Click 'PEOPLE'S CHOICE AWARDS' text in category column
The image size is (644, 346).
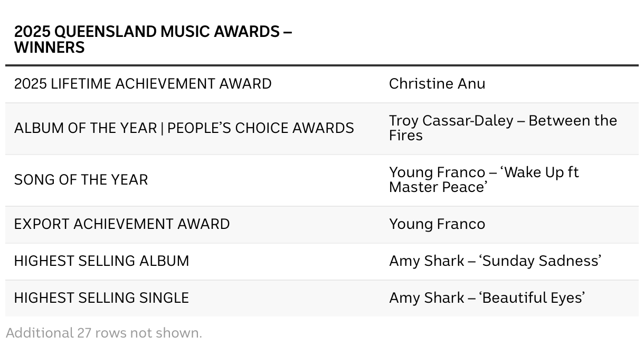click(x=261, y=128)
